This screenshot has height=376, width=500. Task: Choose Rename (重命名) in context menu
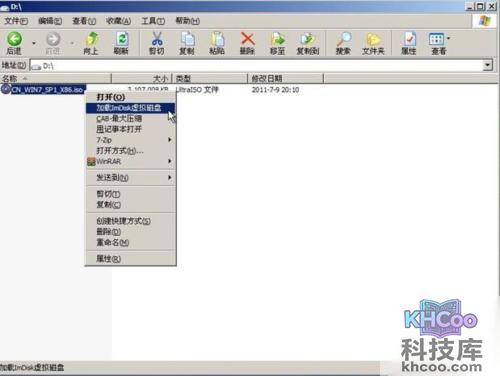pyautogui.click(x=130, y=242)
